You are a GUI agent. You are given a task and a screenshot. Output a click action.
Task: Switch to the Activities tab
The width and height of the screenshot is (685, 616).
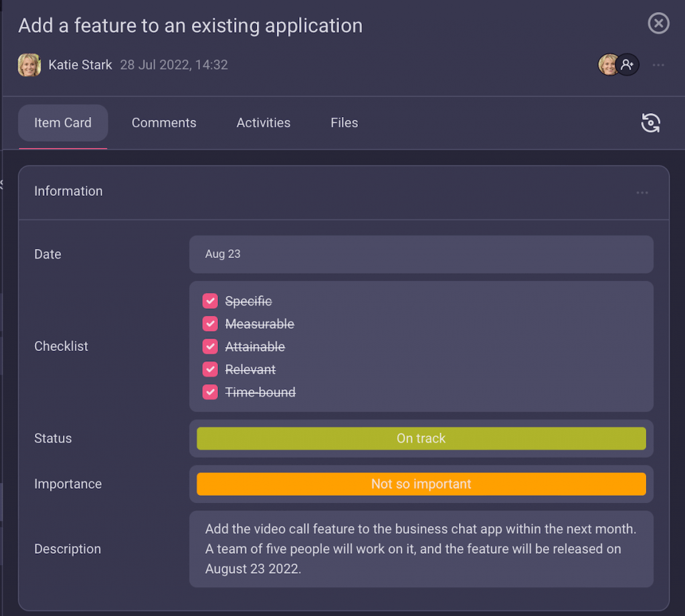[x=264, y=123]
